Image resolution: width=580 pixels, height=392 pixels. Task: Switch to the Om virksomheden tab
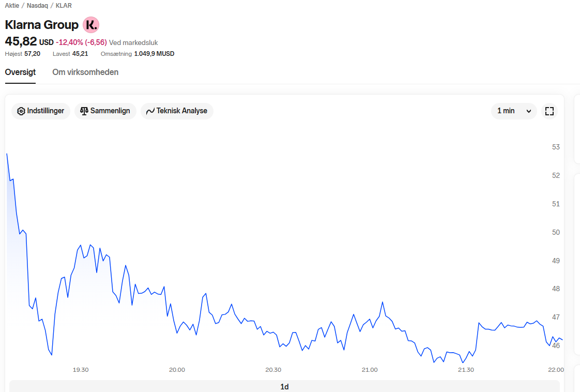pos(85,72)
